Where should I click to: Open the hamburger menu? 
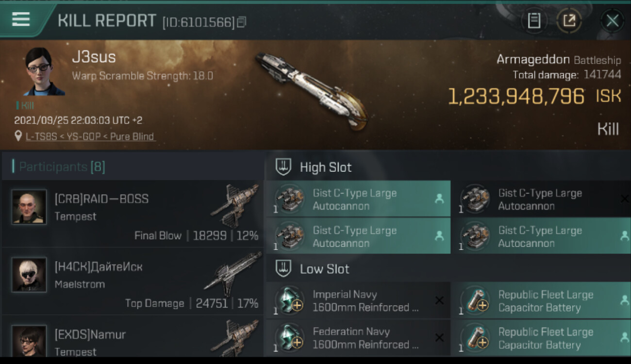point(21,19)
